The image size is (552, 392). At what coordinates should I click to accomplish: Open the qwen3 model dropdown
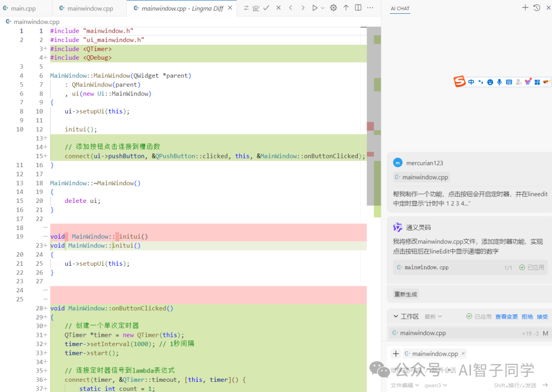click(x=435, y=385)
